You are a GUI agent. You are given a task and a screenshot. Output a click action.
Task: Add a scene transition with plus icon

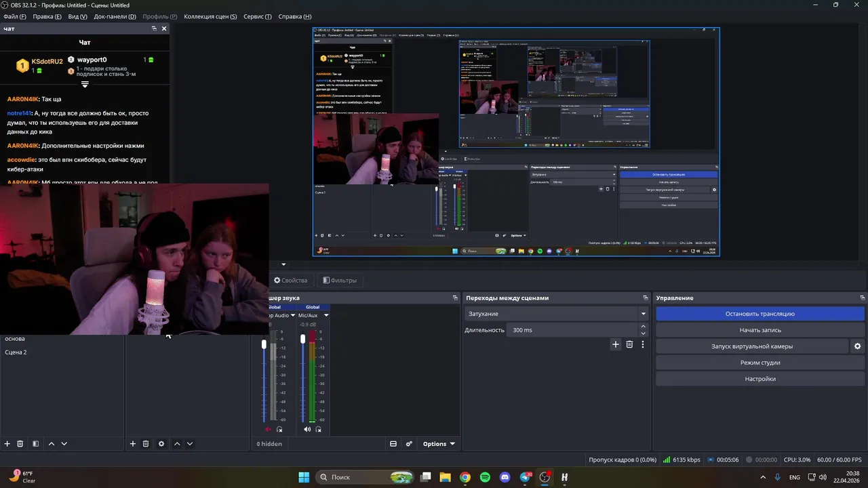[616, 344]
